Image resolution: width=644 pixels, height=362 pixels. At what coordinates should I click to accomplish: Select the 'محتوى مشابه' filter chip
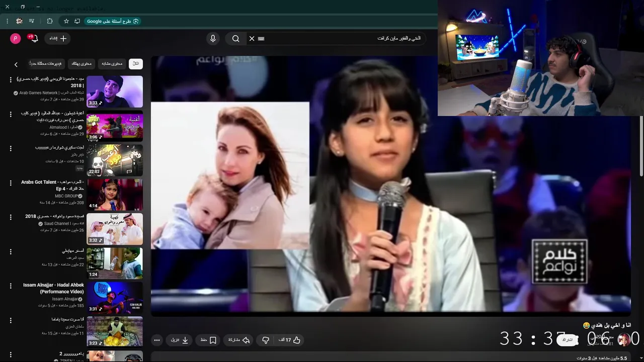(112, 64)
